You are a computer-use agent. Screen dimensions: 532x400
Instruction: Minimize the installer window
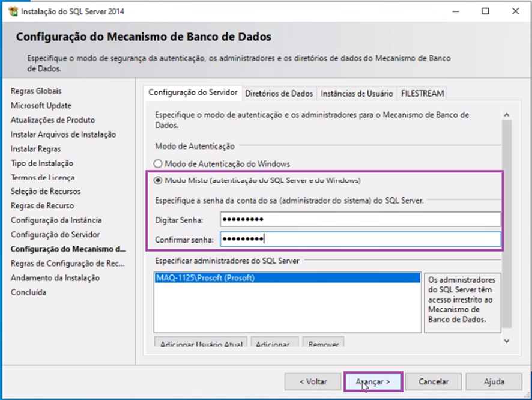coord(456,11)
